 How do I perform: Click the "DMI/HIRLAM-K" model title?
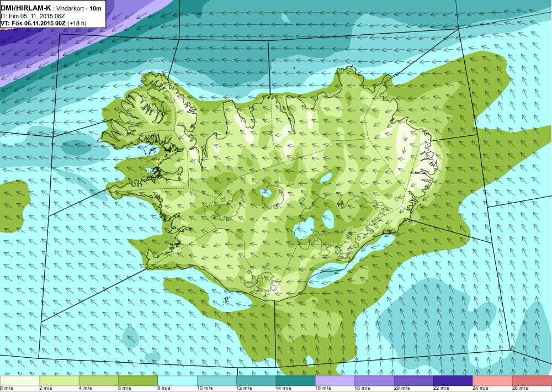pyautogui.click(x=26, y=8)
